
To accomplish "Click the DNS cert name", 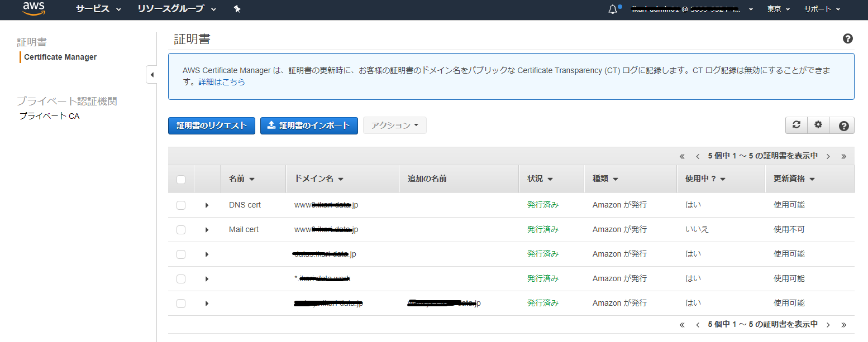I will pos(245,205).
